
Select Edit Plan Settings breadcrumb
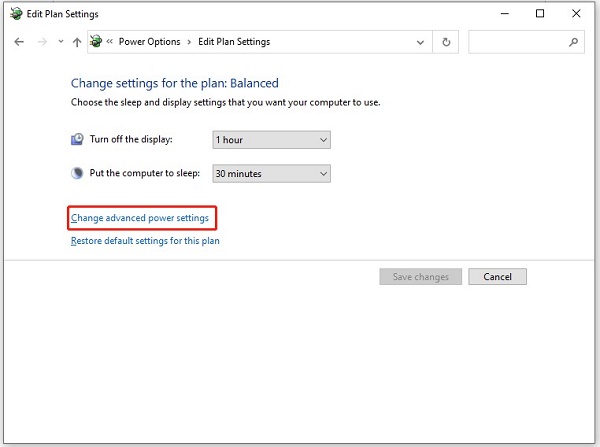(x=234, y=42)
